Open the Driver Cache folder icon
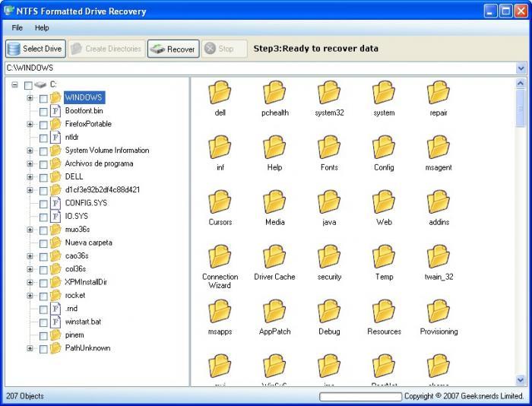The width and height of the screenshot is (532, 406). click(274, 257)
